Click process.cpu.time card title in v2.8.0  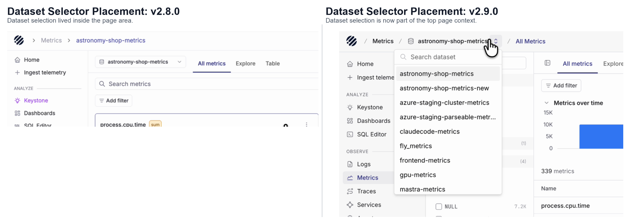123,124
